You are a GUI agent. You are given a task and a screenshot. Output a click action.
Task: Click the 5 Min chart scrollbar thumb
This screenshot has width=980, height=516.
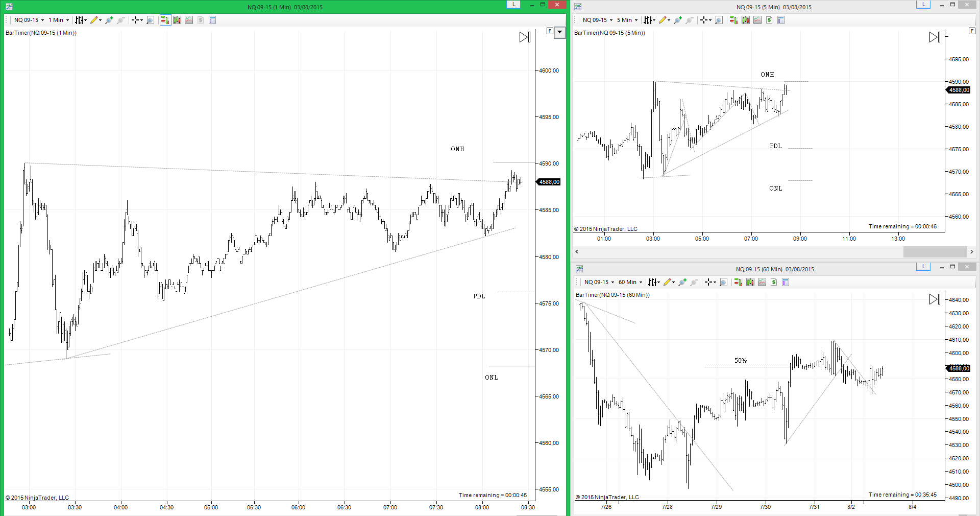(935, 251)
